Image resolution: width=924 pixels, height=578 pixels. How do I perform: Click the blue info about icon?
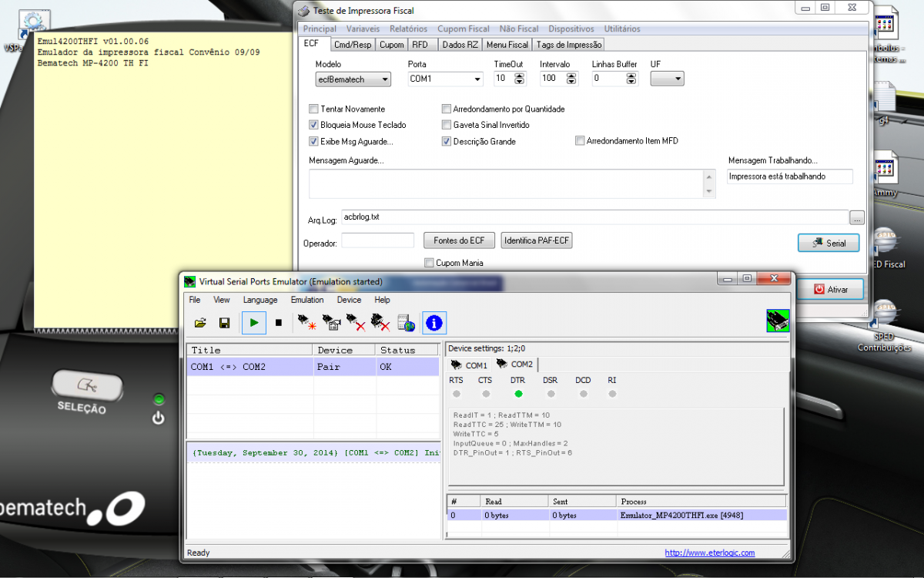(x=434, y=323)
